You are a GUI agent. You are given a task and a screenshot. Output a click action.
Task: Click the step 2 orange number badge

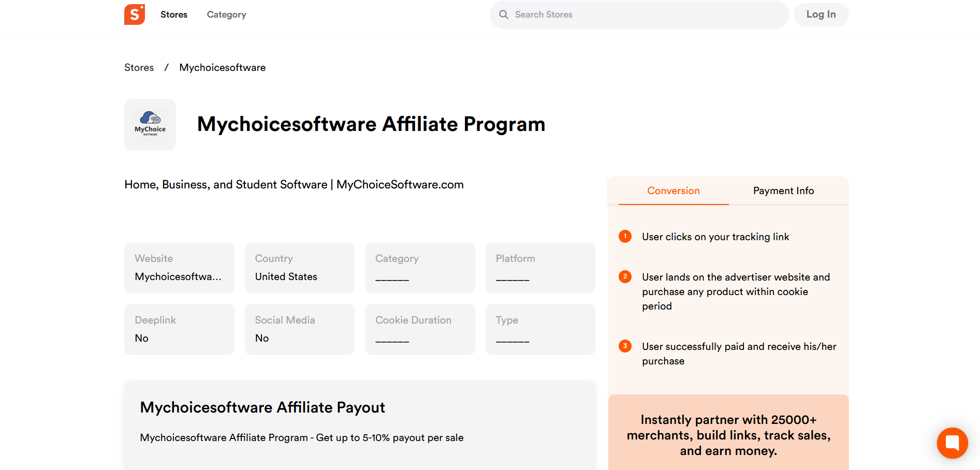click(x=625, y=277)
